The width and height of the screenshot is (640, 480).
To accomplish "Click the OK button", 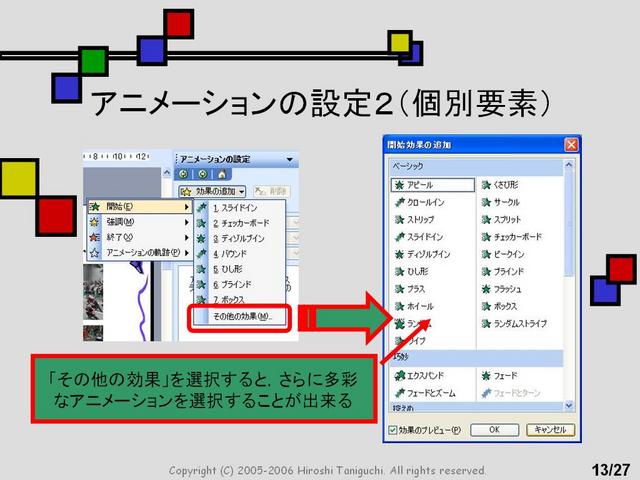I will point(494,430).
